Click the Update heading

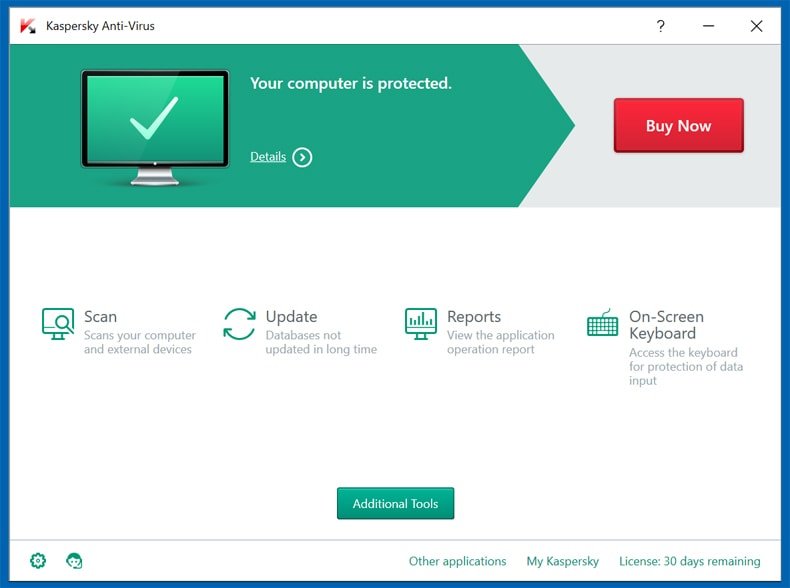click(291, 316)
